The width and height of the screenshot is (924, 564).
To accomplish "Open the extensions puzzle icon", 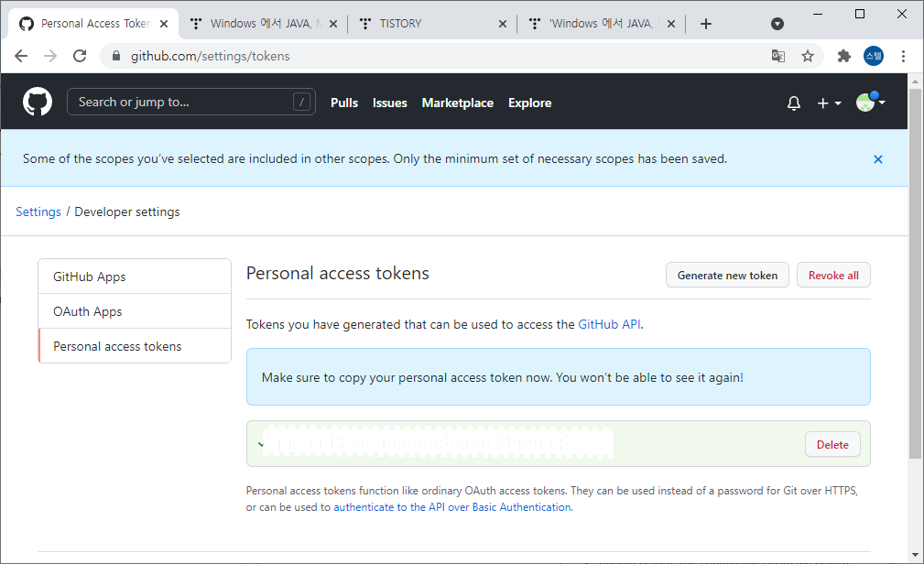I will [x=843, y=56].
